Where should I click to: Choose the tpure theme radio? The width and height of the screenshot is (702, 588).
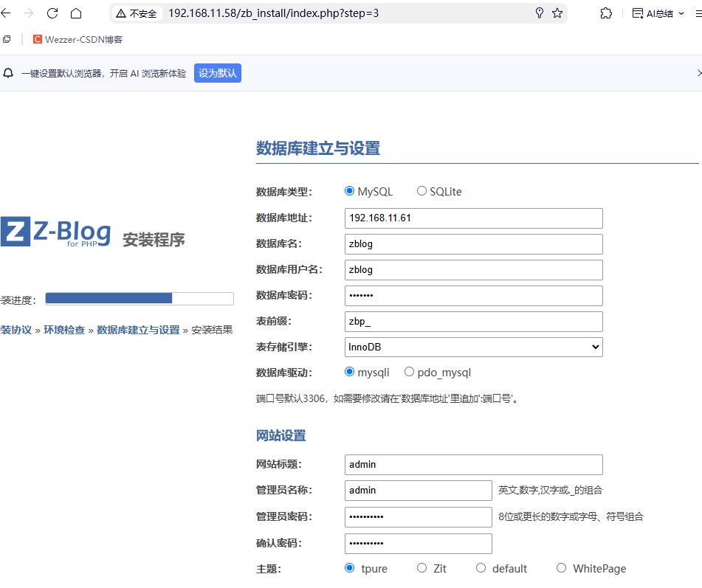coord(349,568)
